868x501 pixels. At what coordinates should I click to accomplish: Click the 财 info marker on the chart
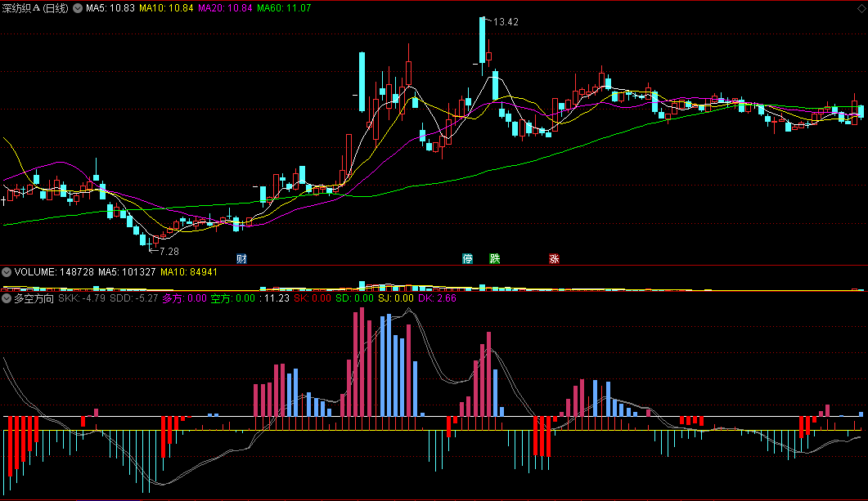point(241,259)
